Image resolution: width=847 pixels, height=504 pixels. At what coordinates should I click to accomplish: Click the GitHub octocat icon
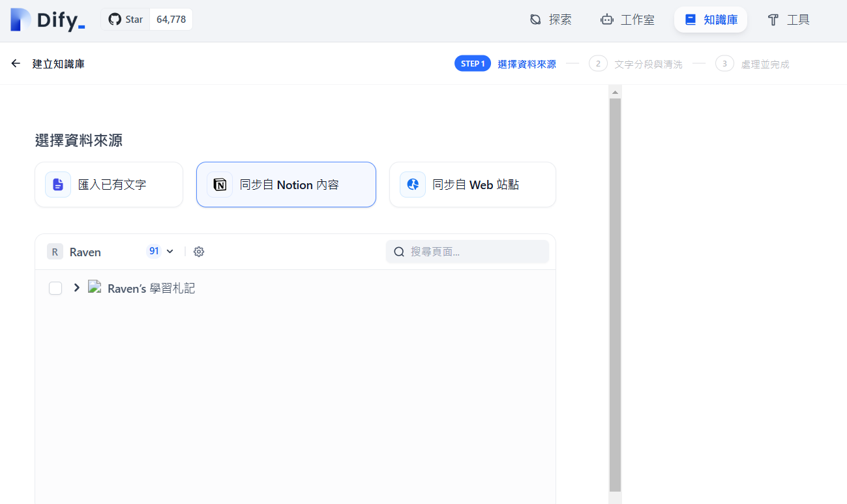click(115, 20)
